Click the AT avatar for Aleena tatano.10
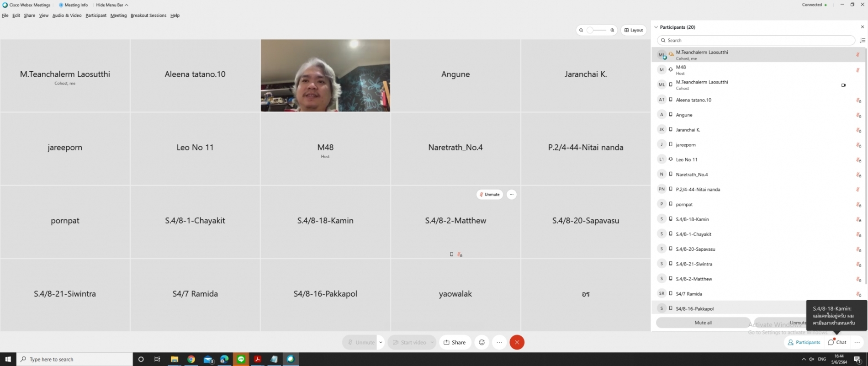The height and width of the screenshot is (366, 868). coord(662,100)
